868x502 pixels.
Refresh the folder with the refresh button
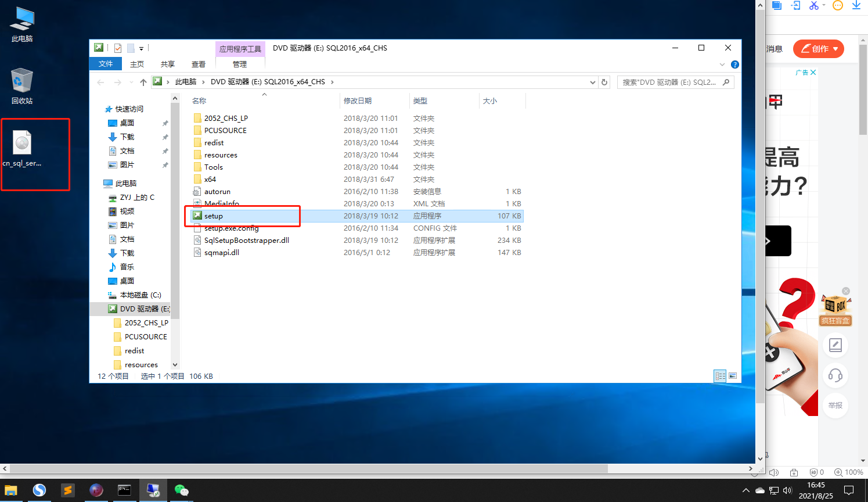pos(604,83)
